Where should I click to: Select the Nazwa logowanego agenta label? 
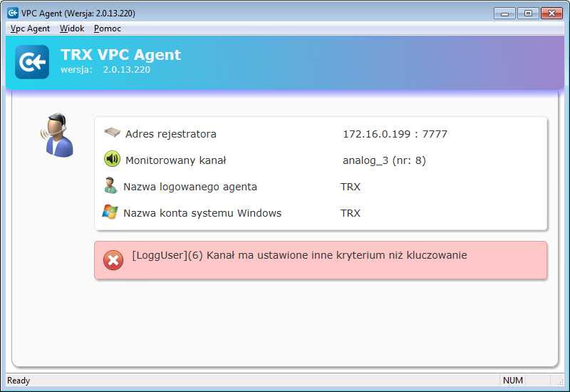(x=190, y=187)
